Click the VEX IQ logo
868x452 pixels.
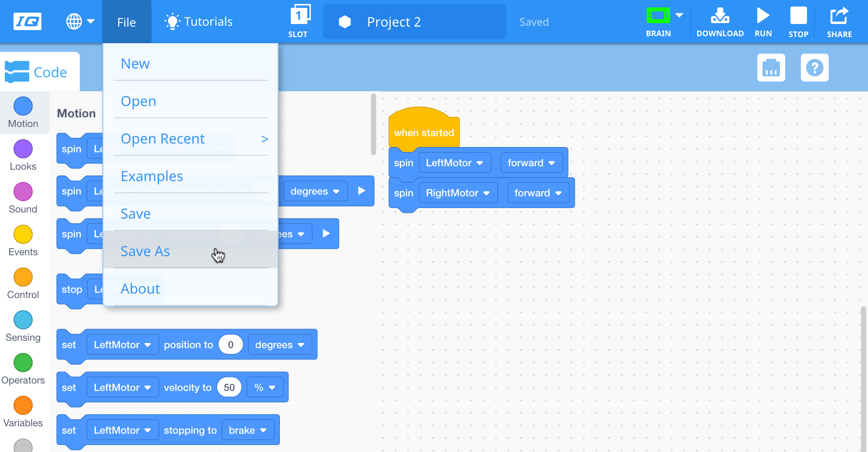[27, 21]
